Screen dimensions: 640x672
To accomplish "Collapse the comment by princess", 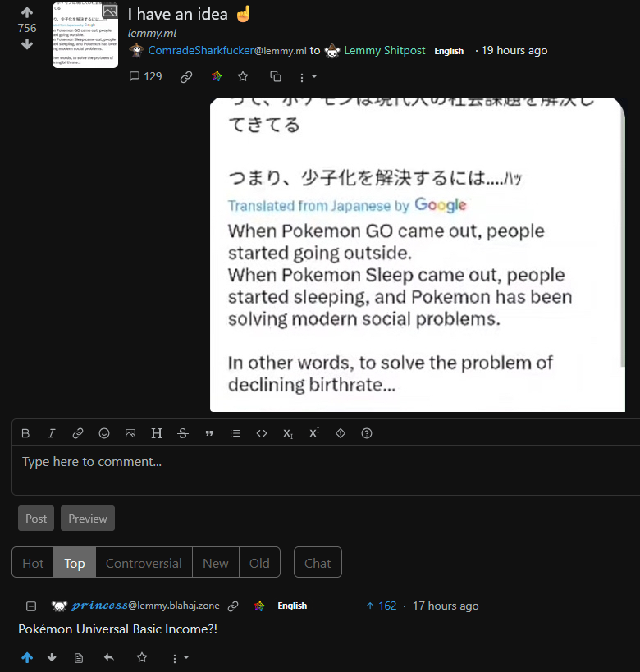I will pyautogui.click(x=31, y=606).
